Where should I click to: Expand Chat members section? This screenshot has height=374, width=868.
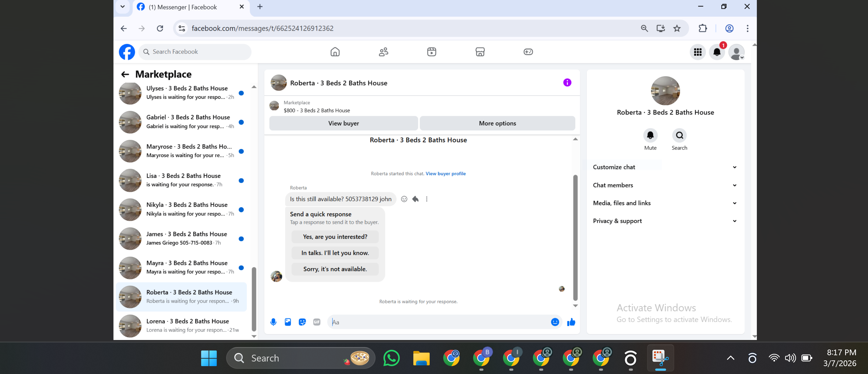tap(665, 185)
